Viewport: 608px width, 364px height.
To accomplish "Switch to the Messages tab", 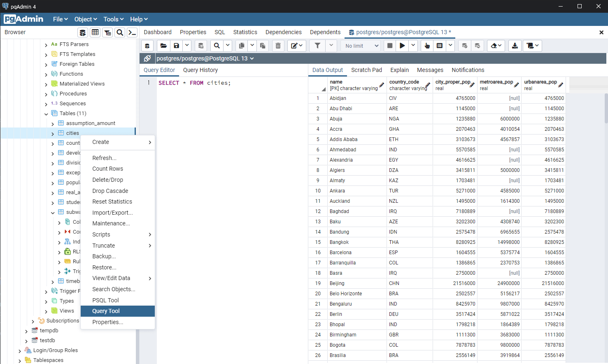I will pos(430,70).
